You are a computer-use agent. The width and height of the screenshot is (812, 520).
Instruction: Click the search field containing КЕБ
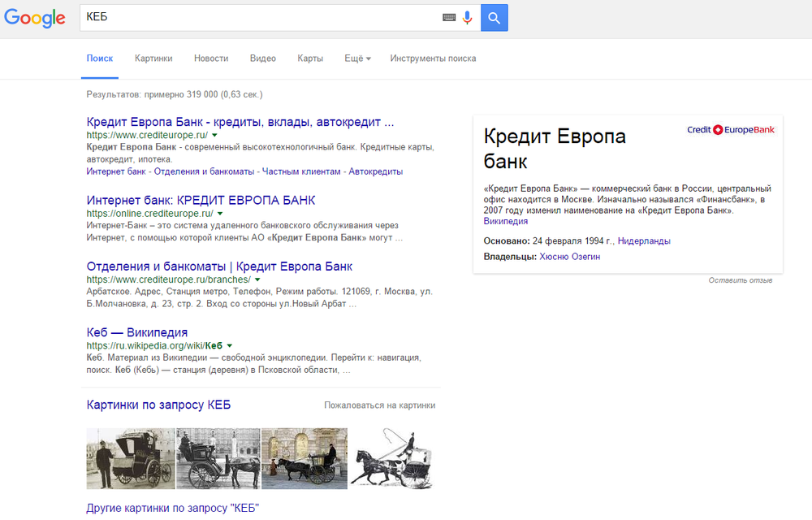[260, 17]
